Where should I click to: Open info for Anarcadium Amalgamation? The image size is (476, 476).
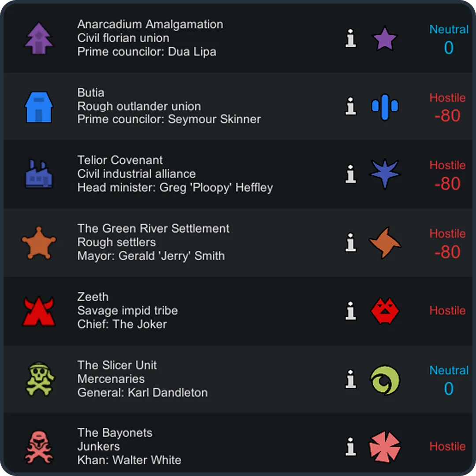351,39
